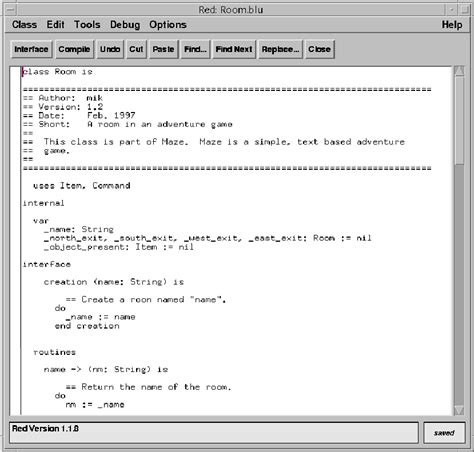Click the 'Version: 1.2' comment line
This screenshot has height=452, width=474.
pyautogui.click(x=63, y=107)
